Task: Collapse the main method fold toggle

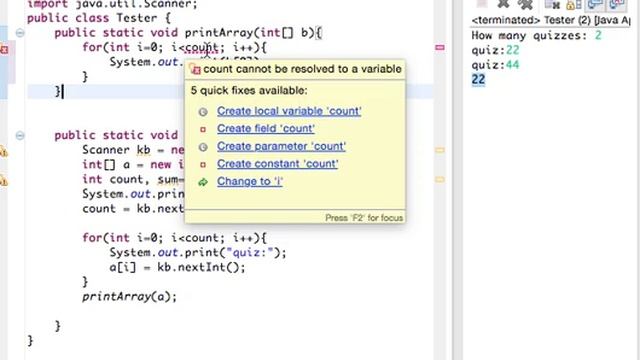Action: pos(20,136)
